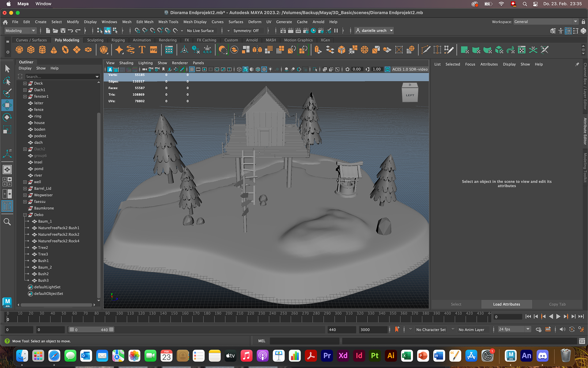Expand the Deck group in Outliner

[25, 83]
